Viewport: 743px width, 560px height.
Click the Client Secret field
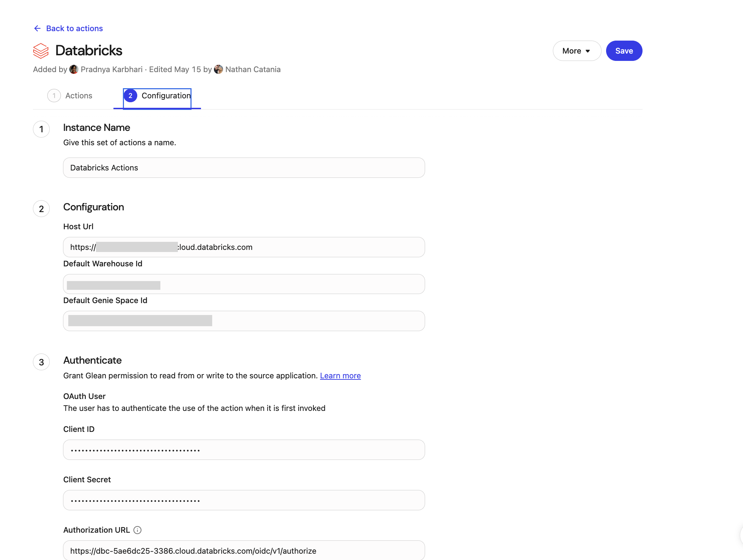pyautogui.click(x=244, y=500)
